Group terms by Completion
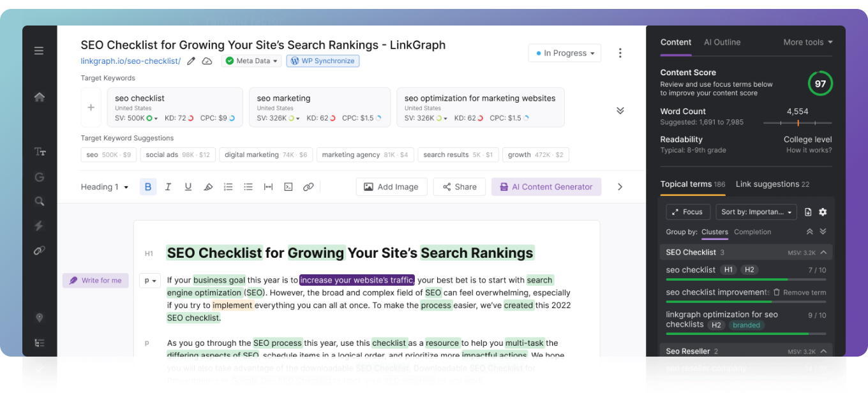868x400 pixels. point(752,232)
